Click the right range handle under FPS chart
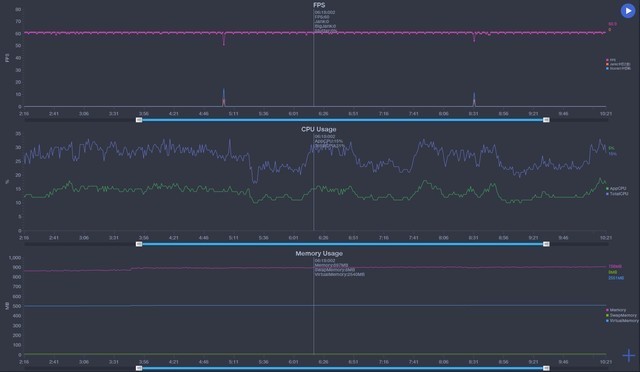640x372 pixels. point(546,120)
